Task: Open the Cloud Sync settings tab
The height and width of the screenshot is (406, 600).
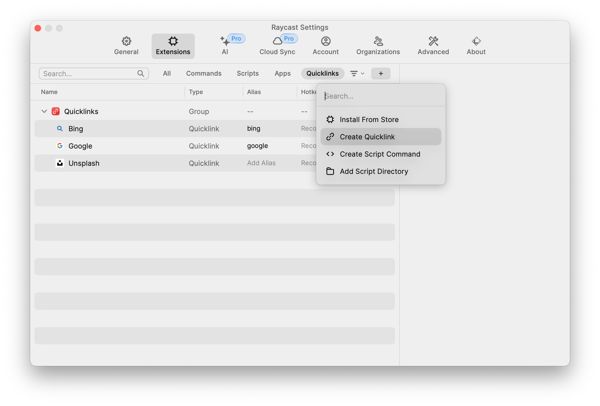Action: 277,46
